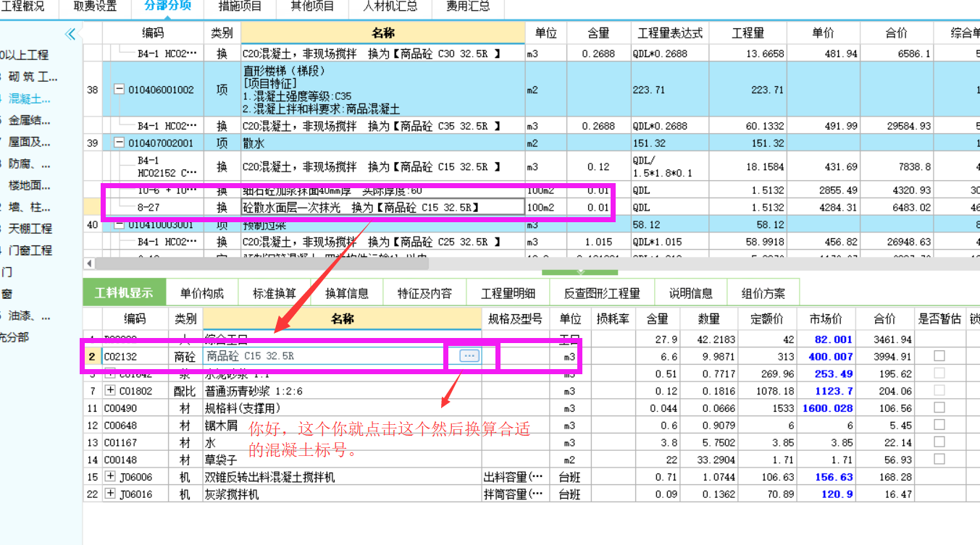Open the 单价构成 panel tab
The width and height of the screenshot is (980, 545).
pos(202,293)
